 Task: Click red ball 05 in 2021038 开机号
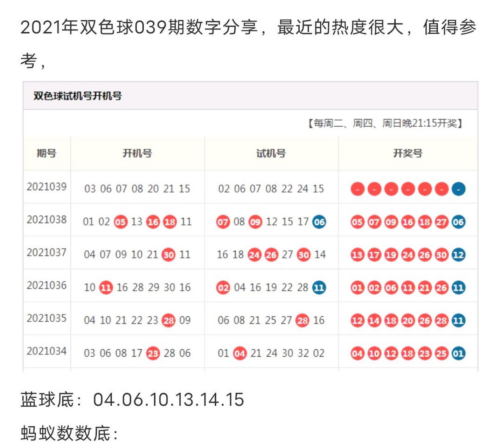tap(120, 222)
